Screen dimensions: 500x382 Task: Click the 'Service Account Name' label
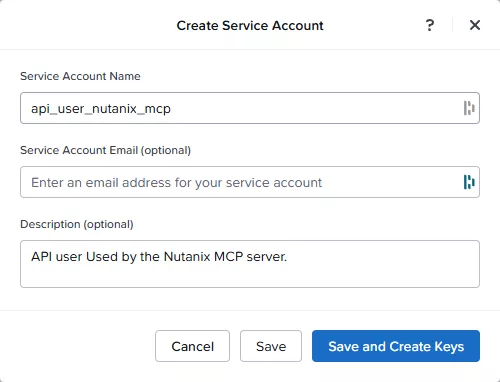click(80, 76)
